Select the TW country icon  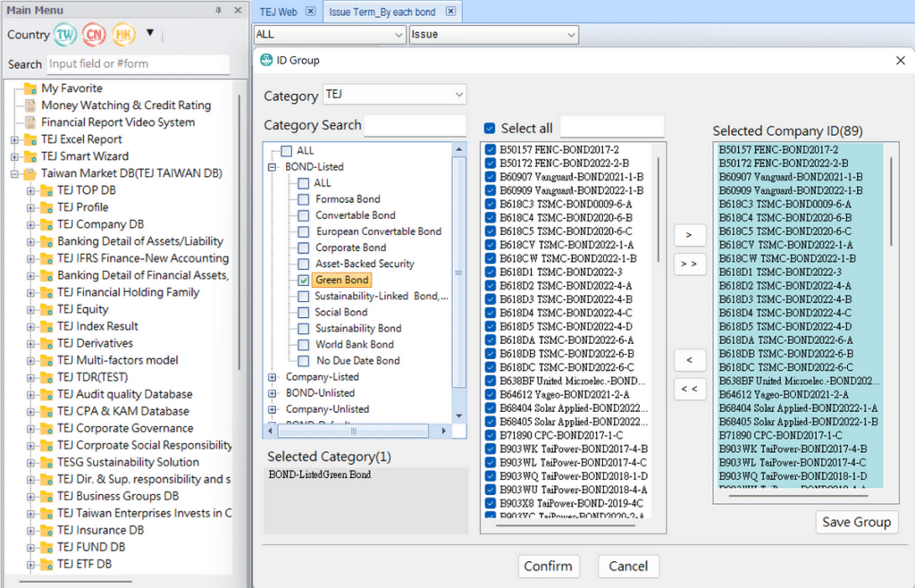(65, 35)
